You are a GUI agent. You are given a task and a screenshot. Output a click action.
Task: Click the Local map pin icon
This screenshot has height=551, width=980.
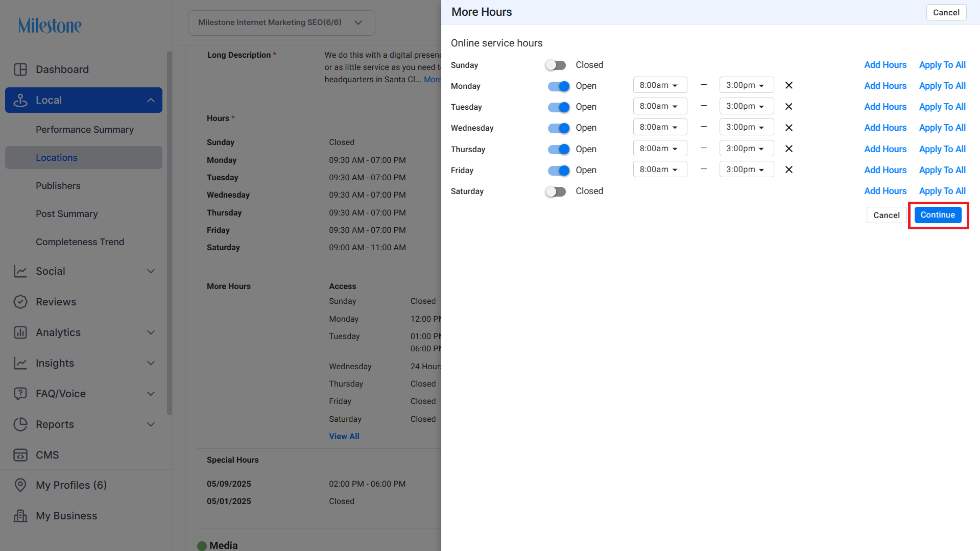tap(20, 100)
